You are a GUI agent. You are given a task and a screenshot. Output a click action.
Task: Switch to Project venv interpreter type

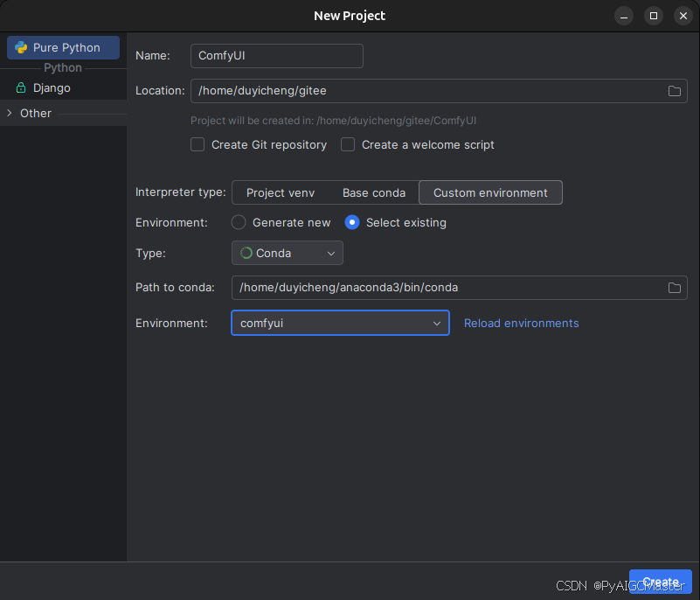tap(281, 192)
